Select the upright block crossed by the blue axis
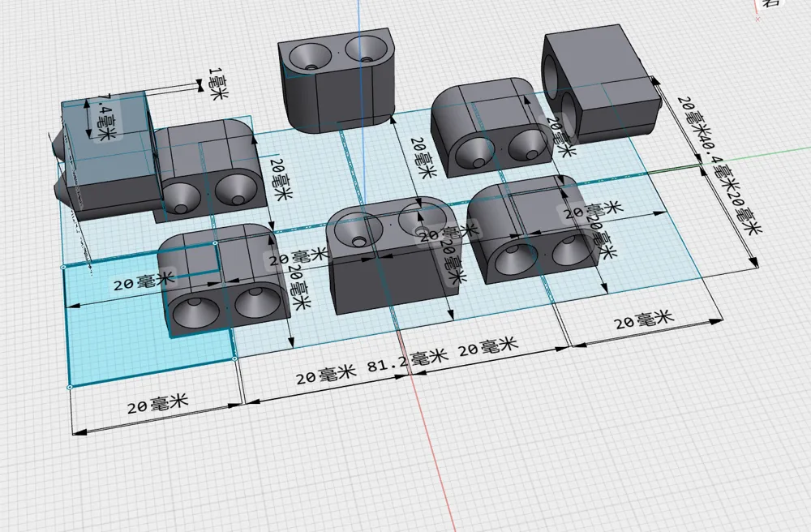 tap(337, 80)
